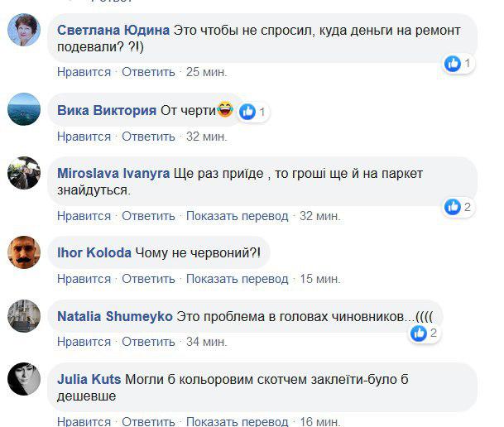
Task: Reply to Natalia Shumeyko's comment
Action: point(148,342)
